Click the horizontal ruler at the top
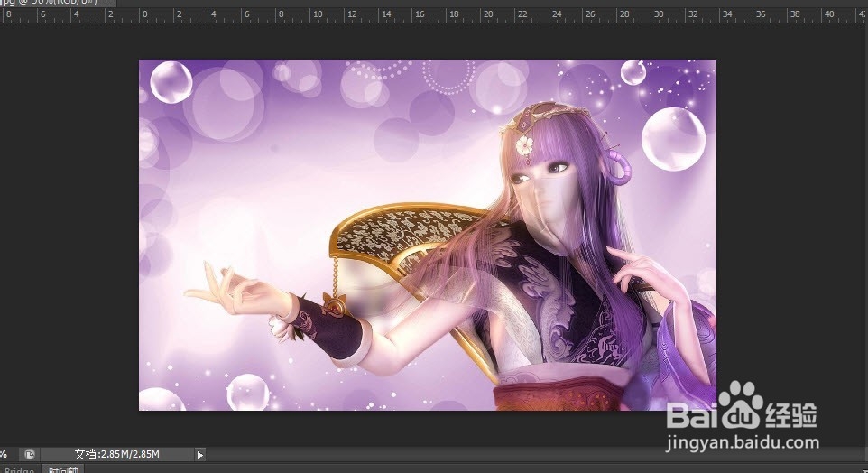 coord(434,15)
